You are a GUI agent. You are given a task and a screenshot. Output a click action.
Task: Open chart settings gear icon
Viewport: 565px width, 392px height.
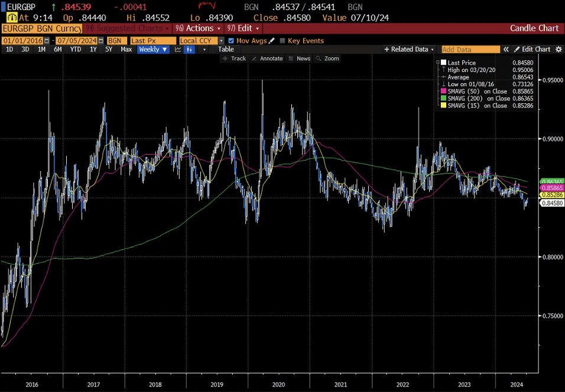(559, 50)
